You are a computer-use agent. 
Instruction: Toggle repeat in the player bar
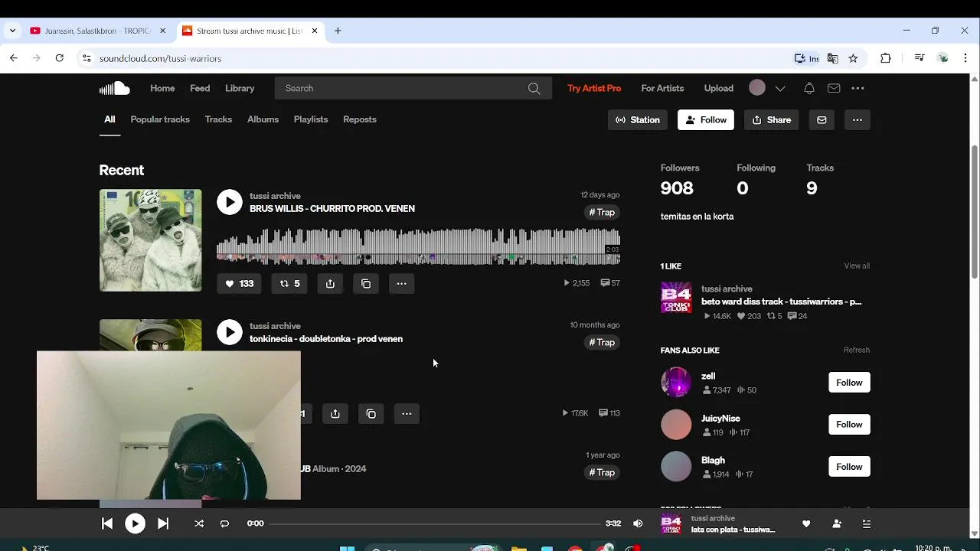[224, 523]
